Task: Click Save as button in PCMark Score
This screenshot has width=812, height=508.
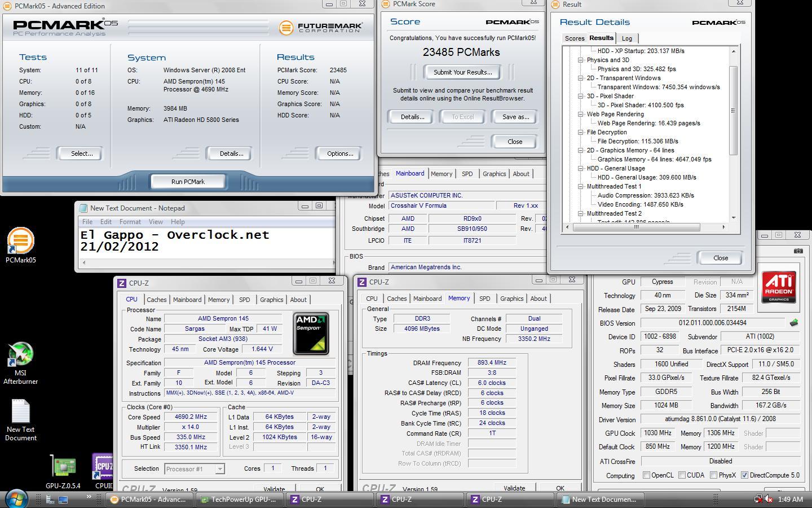Action: click(x=515, y=117)
